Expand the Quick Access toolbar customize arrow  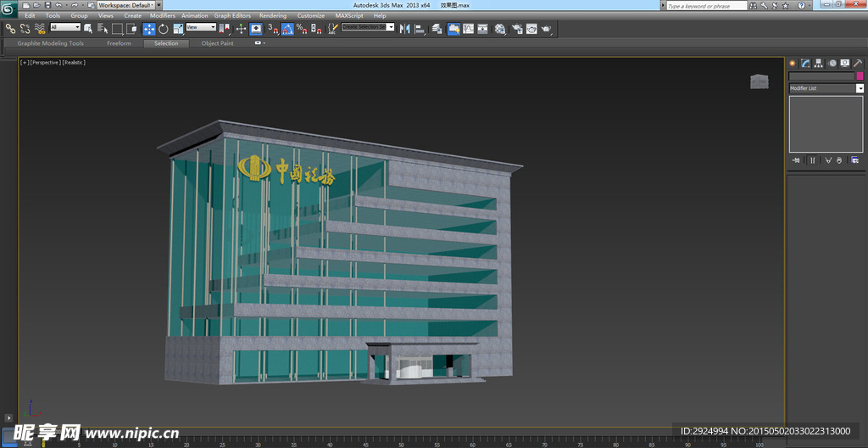[159, 5]
